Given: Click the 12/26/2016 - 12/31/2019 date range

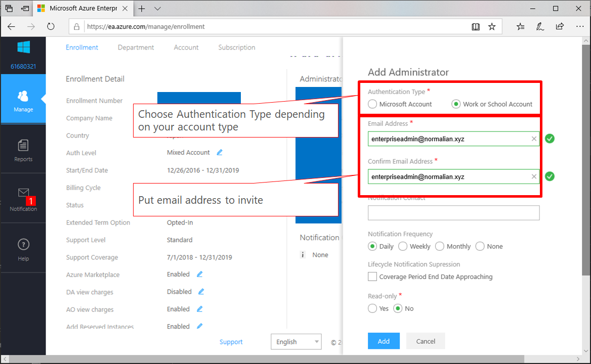Looking at the screenshot, I should pyautogui.click(x=203, y=170).
